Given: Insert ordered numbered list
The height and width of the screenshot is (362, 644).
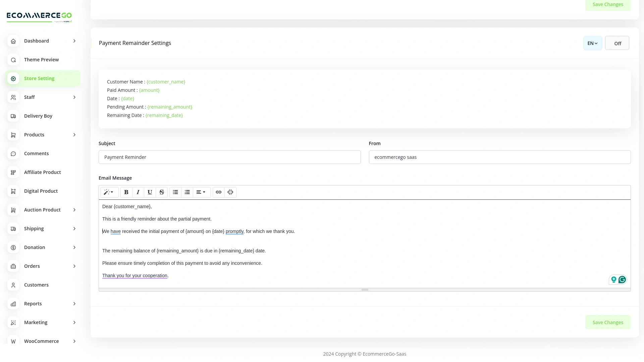Looking at the screenshot, I should click(187, 192).
